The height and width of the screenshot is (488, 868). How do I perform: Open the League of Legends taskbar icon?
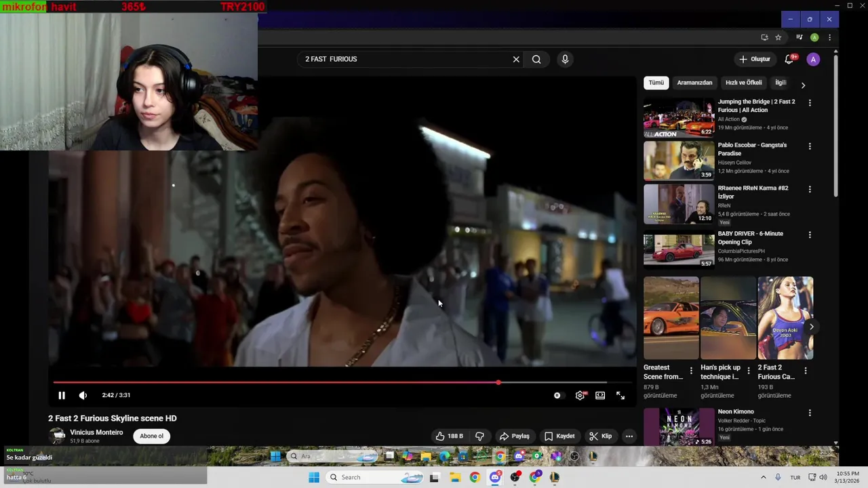(x=555, y=477)
